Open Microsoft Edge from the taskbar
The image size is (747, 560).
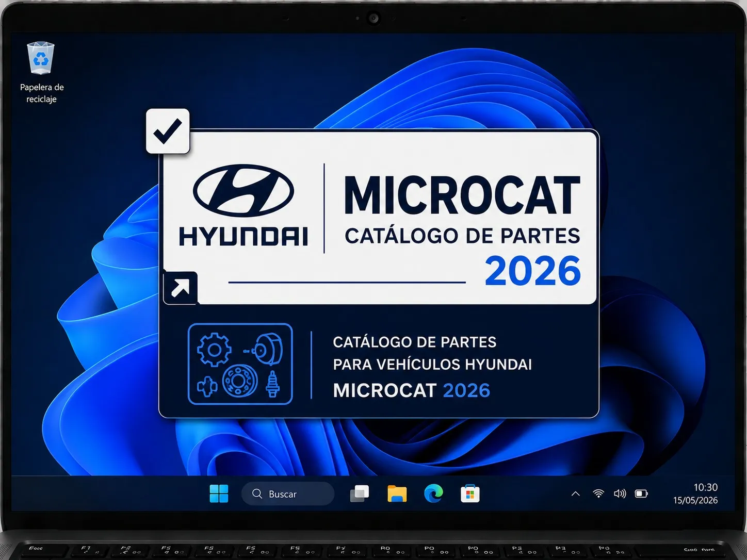tap(433, 493)
